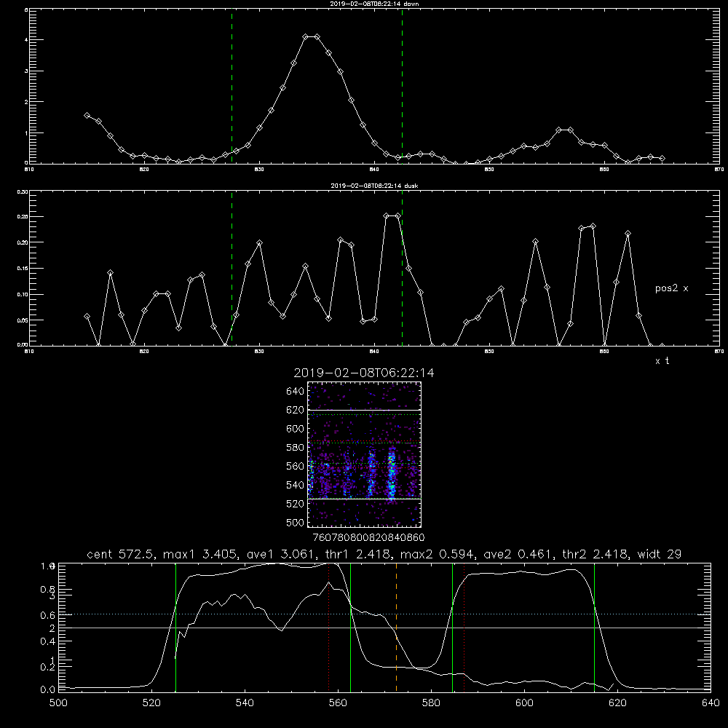
Task: Click the 'widt 29' value
Action: pos(660,554)
